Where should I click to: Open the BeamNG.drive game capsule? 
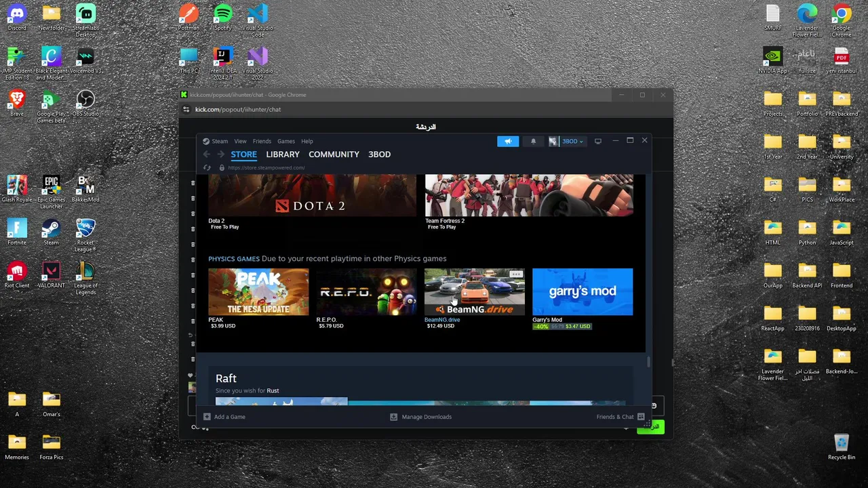click(x=475, y=291)
